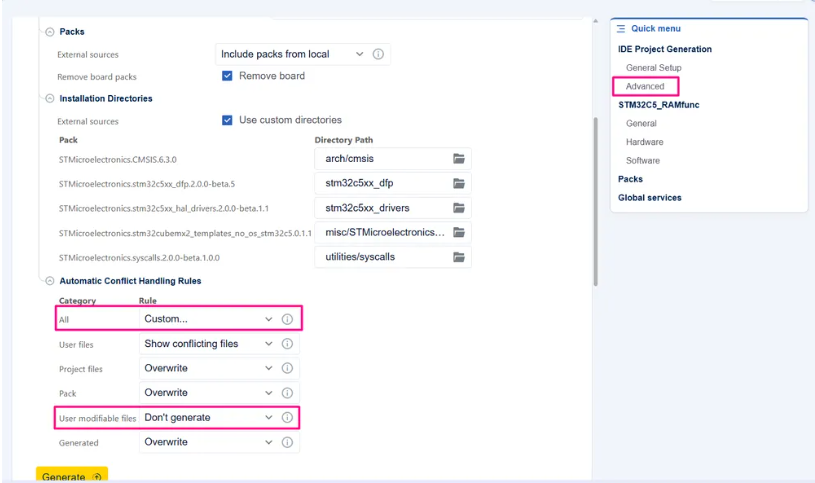Open info tooltip for Generated rule
Screen dimensions: 815x483
[287, 442]
